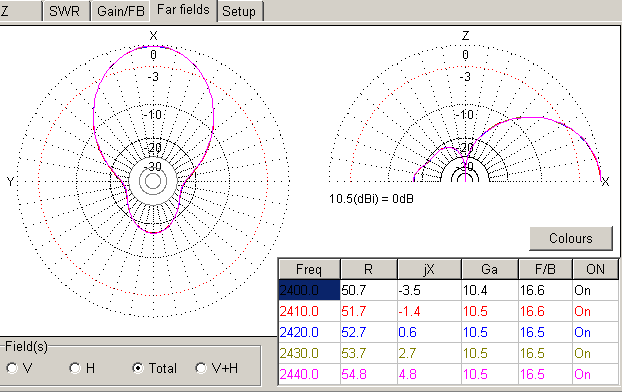
Task: Click R value 51.7
Action: tap(369, 311)
